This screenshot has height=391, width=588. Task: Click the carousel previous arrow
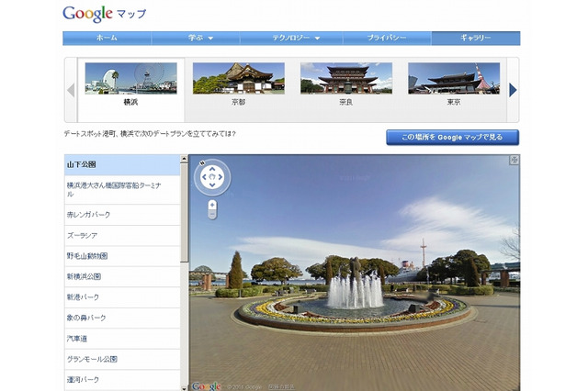pos(71,90)
